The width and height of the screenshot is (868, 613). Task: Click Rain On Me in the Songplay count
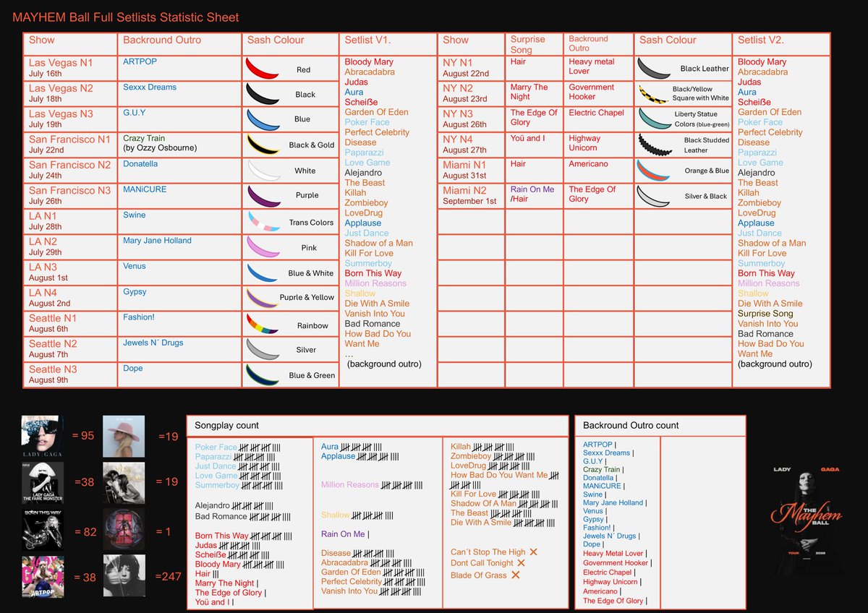(x=343, y=534)
